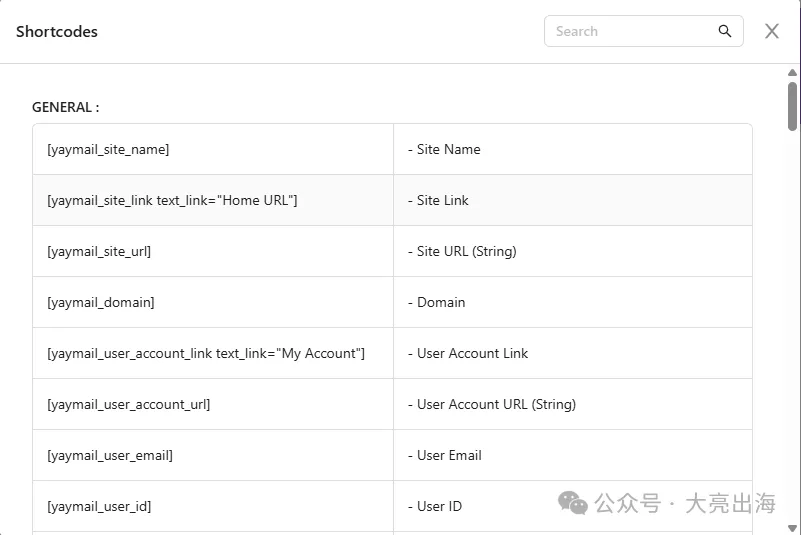Click the "- User ID" description
The width and height of the screenshot is (801, 535).
coord(435,506)
